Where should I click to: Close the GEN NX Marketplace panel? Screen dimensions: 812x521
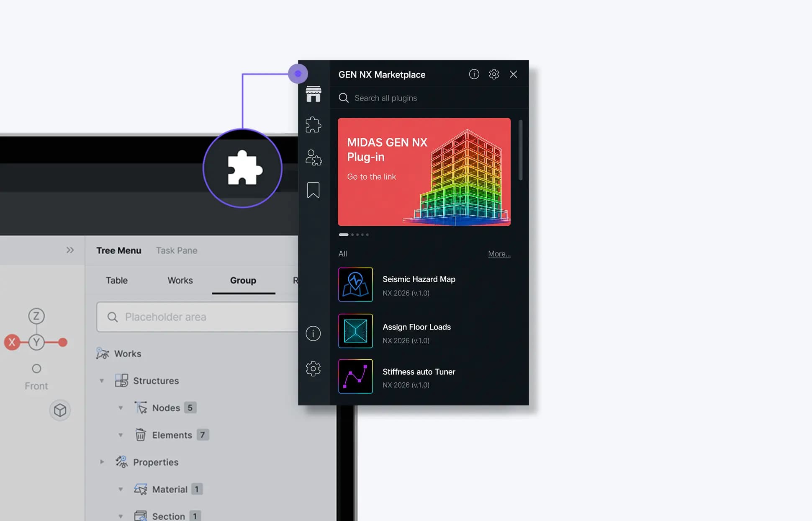(514, 74)
